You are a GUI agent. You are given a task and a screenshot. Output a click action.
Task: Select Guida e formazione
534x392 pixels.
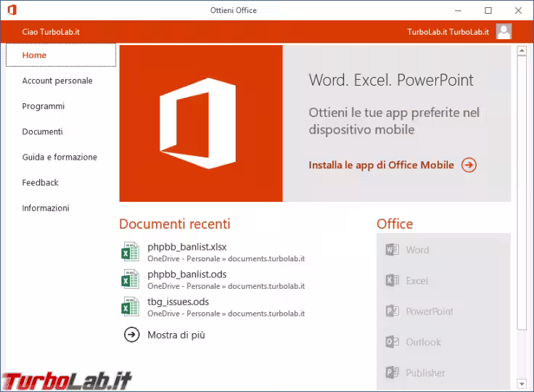click(x=59, y=157)
